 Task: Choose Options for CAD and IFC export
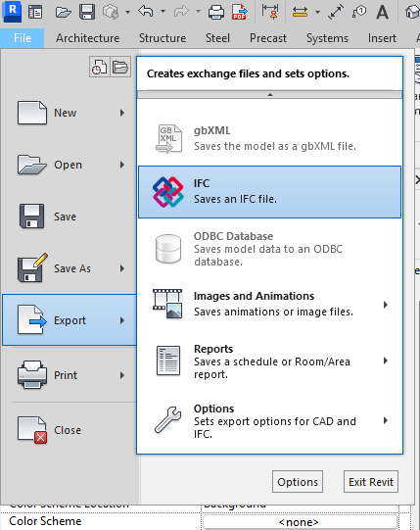(269, 421)
